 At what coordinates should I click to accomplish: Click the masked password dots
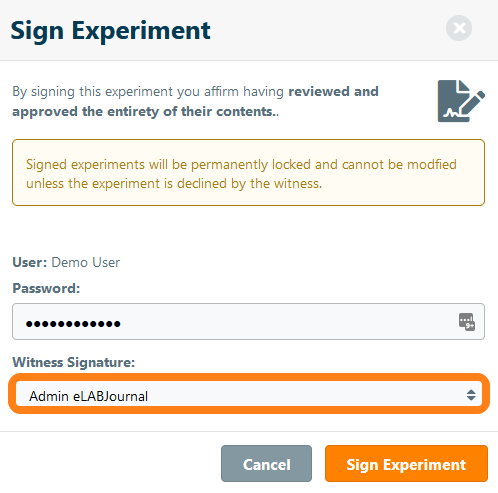pyautogui.click(x=73, y=324)
